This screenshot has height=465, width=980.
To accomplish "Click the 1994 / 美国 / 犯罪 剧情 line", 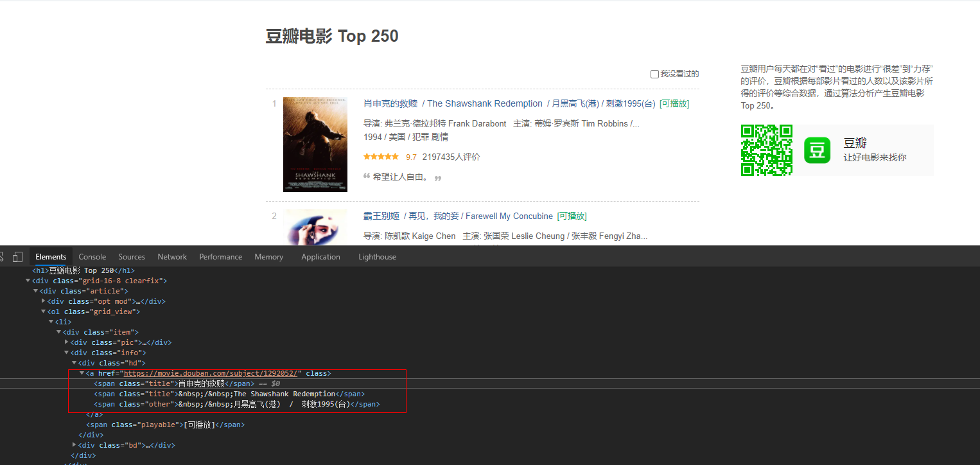I will point(406,137).
